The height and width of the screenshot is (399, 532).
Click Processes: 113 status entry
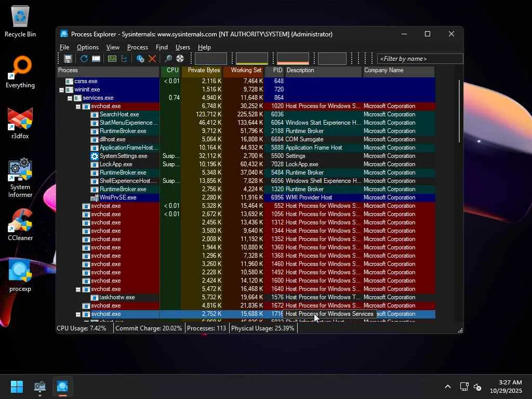[206, 328]
